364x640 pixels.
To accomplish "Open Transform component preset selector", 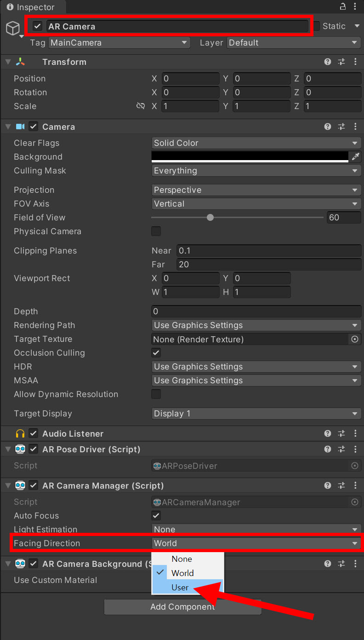I will point(341,62).
